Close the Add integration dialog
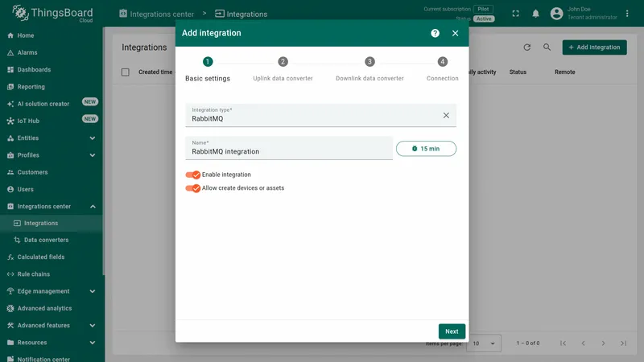 click(455, 33)
